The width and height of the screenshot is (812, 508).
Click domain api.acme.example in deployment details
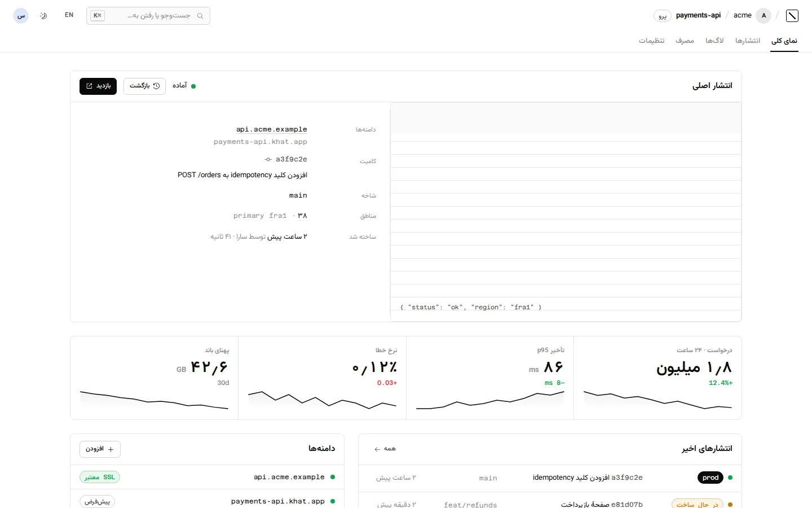272,129
